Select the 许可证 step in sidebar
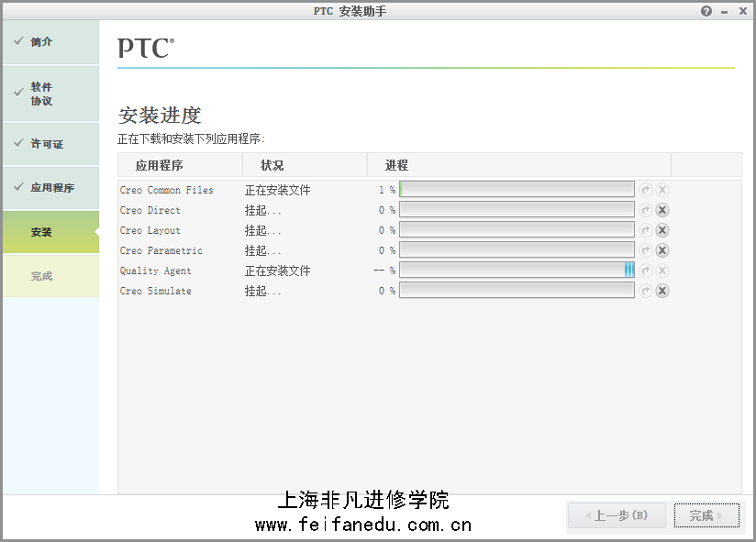Viewport: 756px width, 542px height. pos(50,144)
